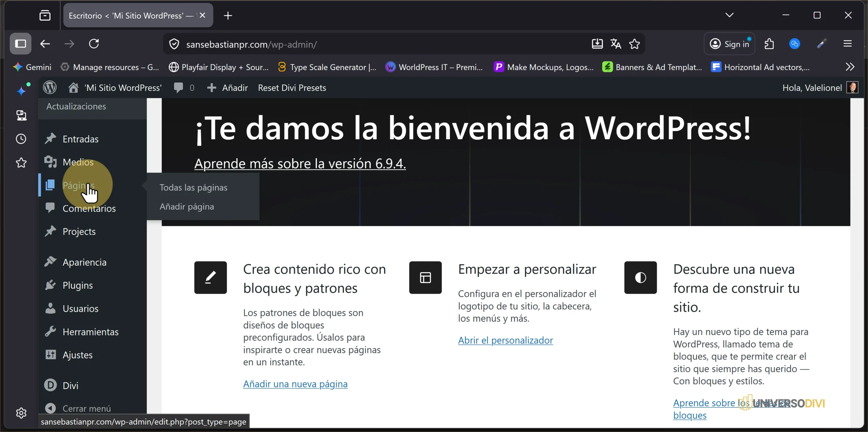The height and width of the screenshot is (432, 868).
Task: Open sidebar history clock icon
Action: coord(21,139)
